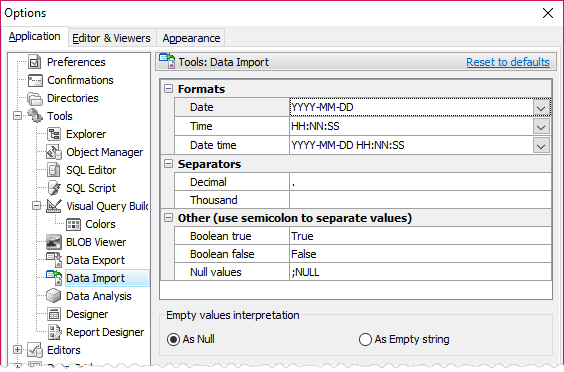Select the As Empty string option

(365, 339)
